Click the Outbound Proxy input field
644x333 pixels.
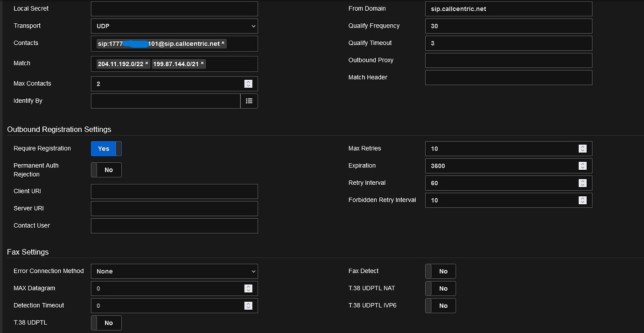508,60
